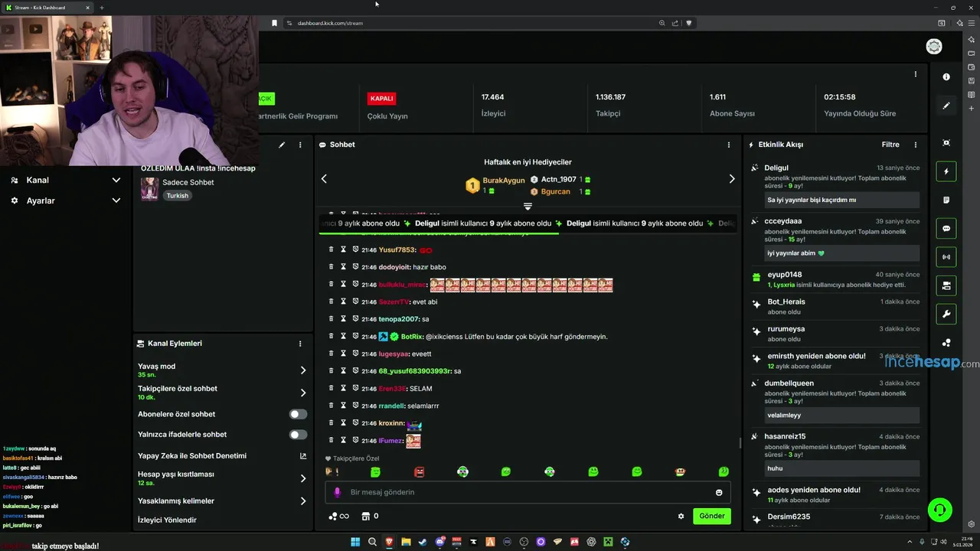Open Steam from the taskbar

click(423, 542)
